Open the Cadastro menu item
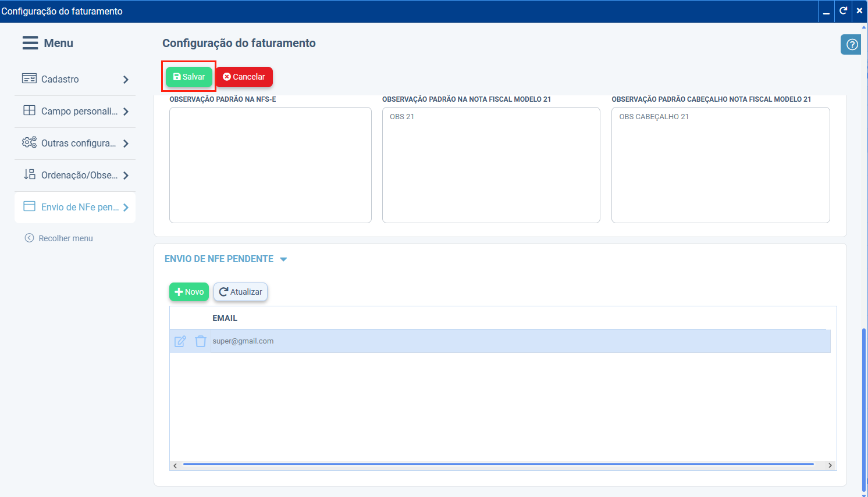The image size is (868, 497). point(75,80)
